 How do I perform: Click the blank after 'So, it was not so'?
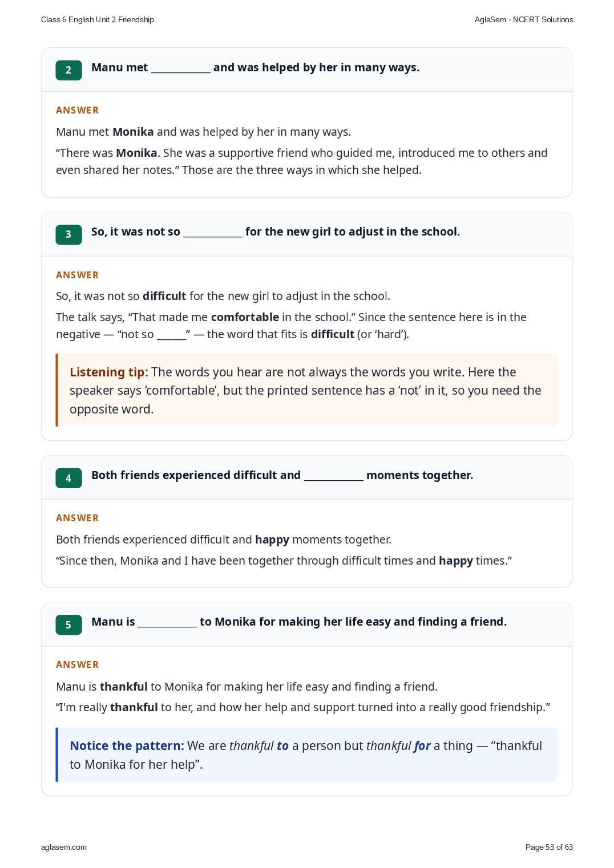tap(213, 233)
